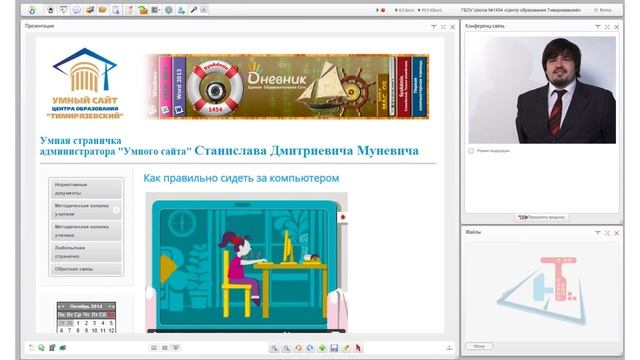Pin the Презентация panel

[x=433, y=27]
